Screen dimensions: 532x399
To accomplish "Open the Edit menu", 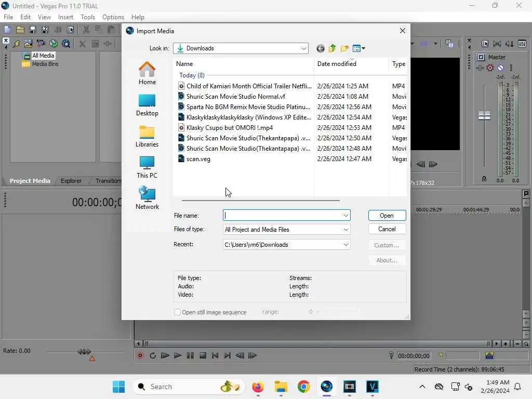I will pos(25,17).
